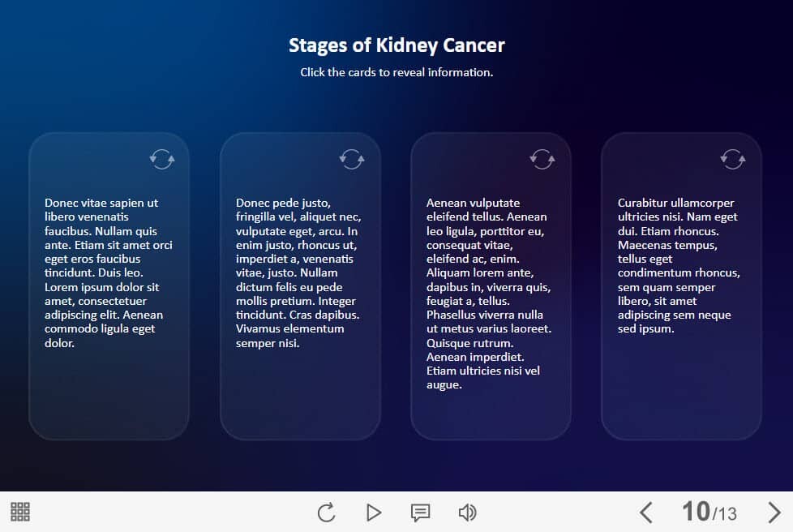
Task: Click the total slide count 13
Action: pos(727,513)
